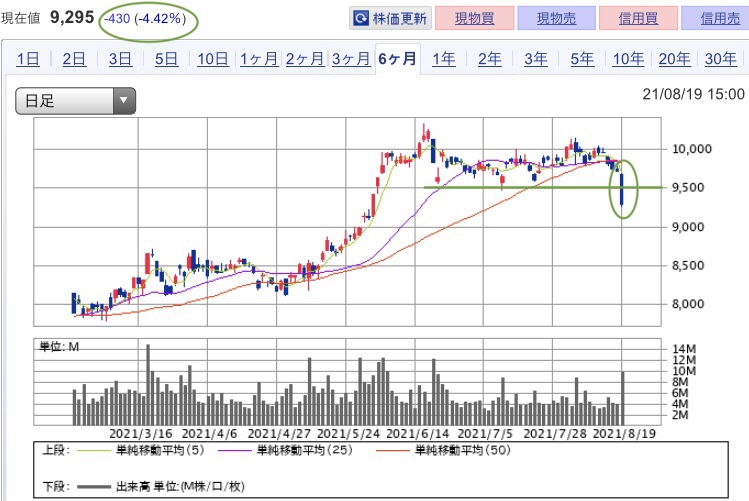The width and height of the screenshot is (749, 501).
Task: Click the latest volume bar on 8/19
Action: [x=623, y=398]
